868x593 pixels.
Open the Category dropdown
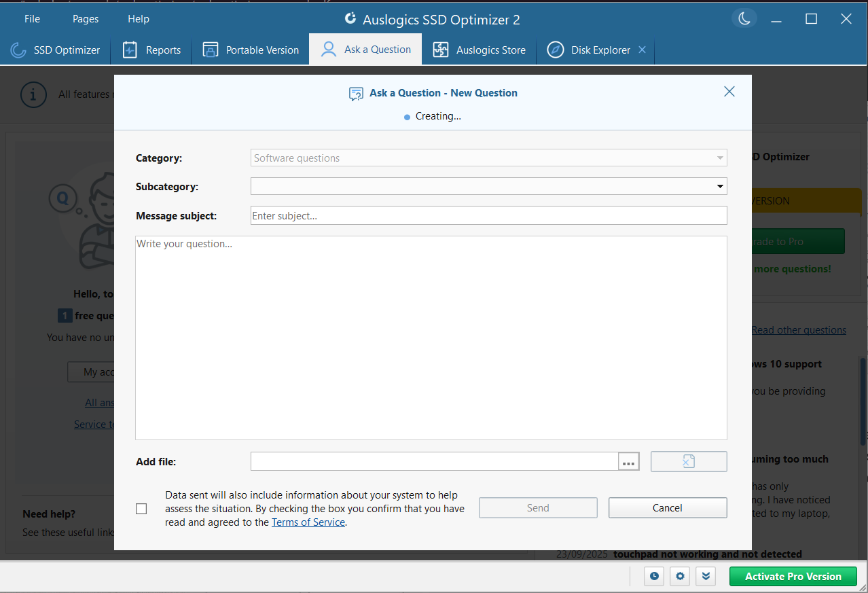[x=488, y=158]
